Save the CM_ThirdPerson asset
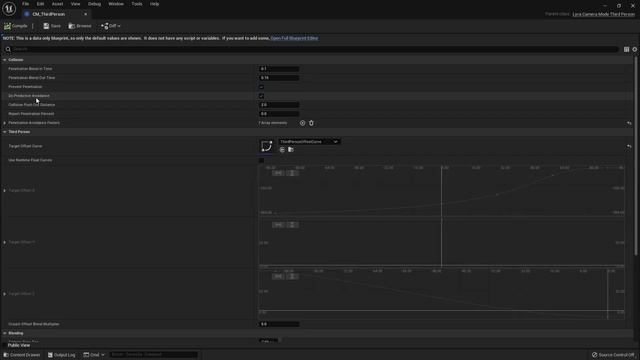The width and height of the screenshot is (640, 360). [52, 26]
